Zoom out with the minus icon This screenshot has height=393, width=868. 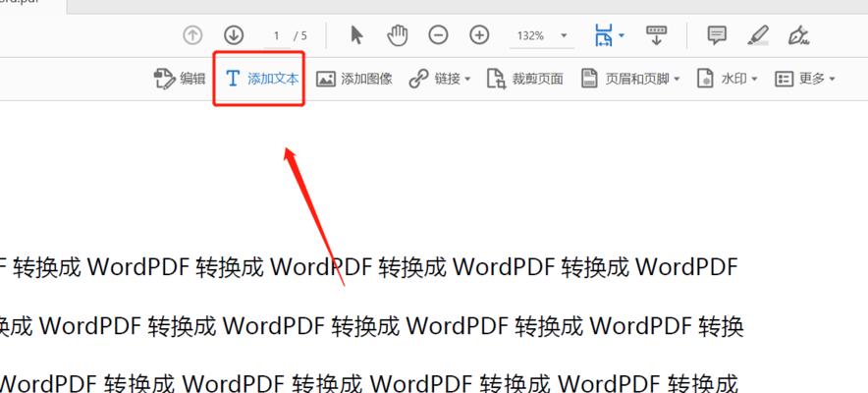pos(438,35)
